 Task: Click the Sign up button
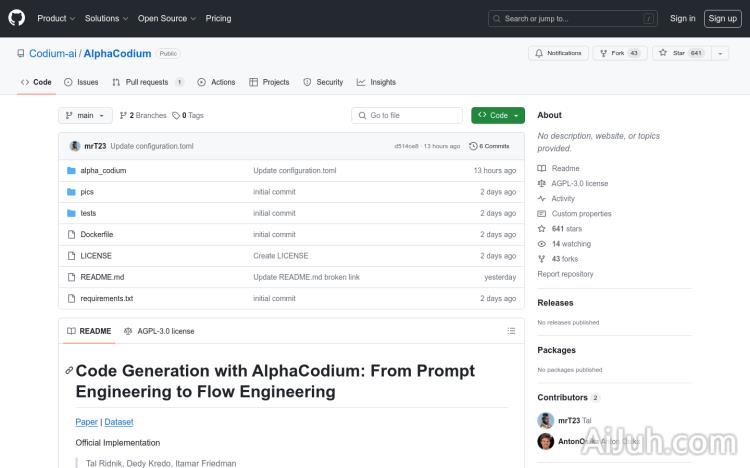pos(721,18)
